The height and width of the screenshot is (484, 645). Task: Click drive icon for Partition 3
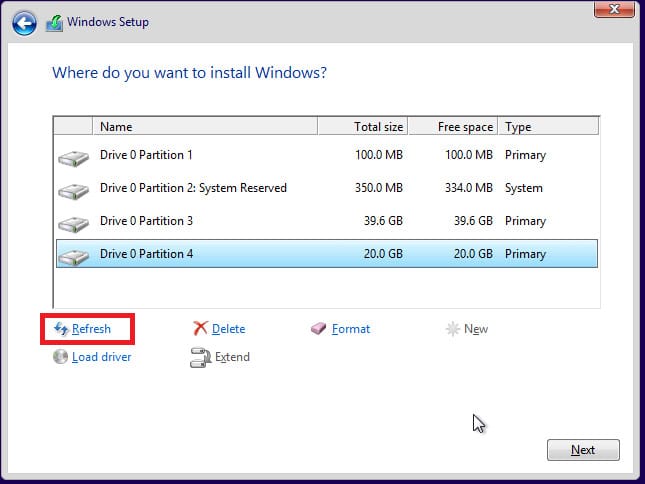point(74,224)
